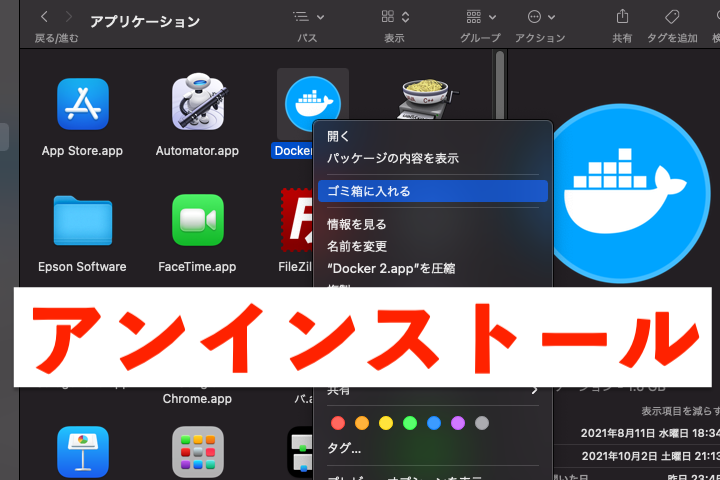Select the Keynote app icon
Viewport: 720px width, 480px height.
pyautogui.click(x=83, y=452)
